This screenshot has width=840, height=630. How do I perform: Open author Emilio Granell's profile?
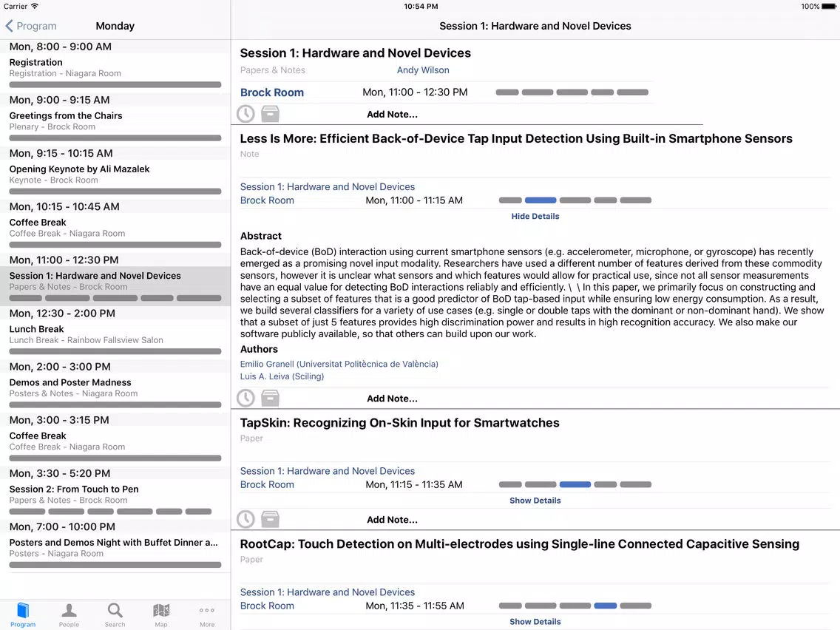point(339,364)
